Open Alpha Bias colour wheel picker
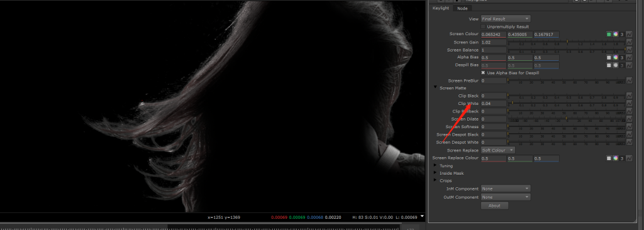The image size is (644, 230). [615, 58]
